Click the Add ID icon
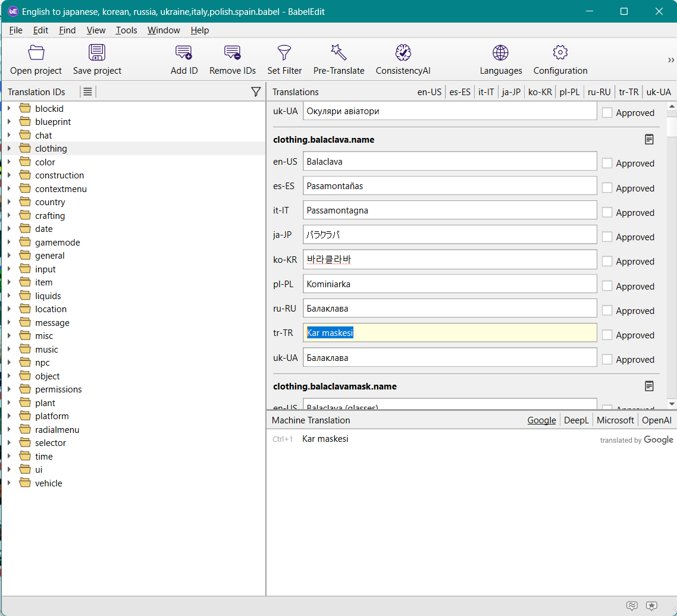677x616 pixels. (184, 53)
